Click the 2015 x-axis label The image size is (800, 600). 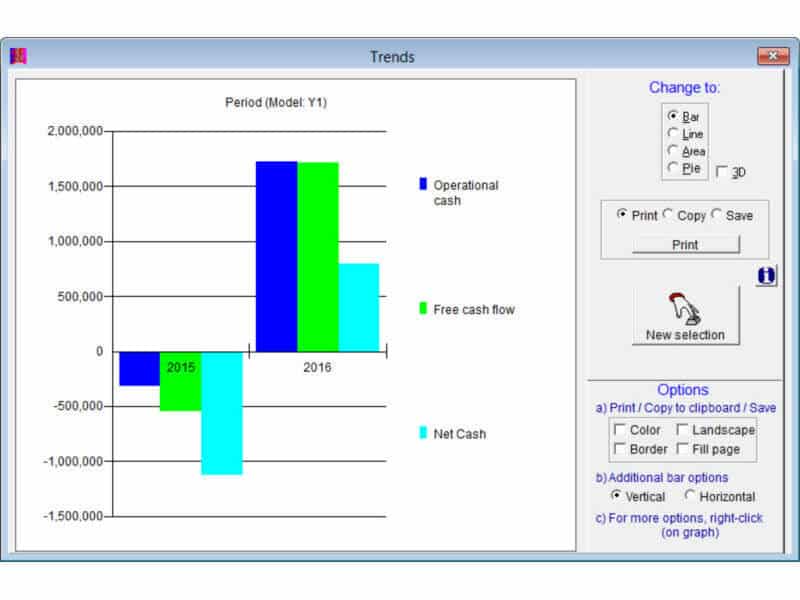click(181, 367)
